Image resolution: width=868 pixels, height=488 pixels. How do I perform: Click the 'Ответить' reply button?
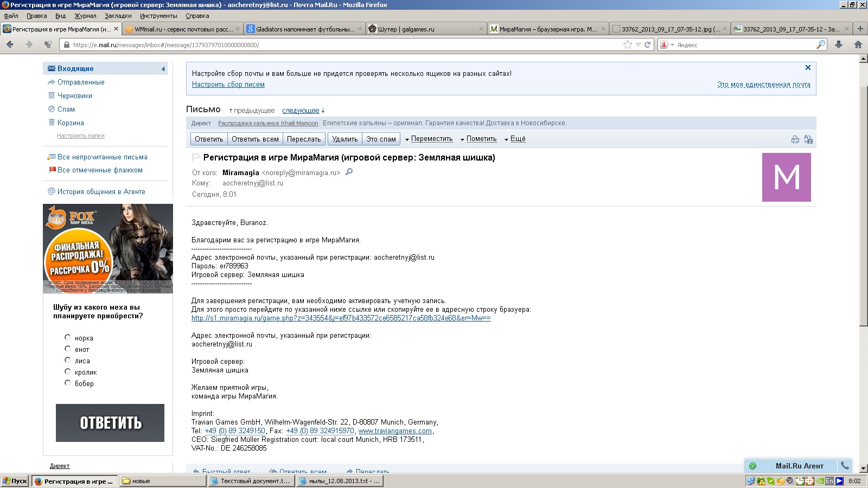(x=209, y=139)
